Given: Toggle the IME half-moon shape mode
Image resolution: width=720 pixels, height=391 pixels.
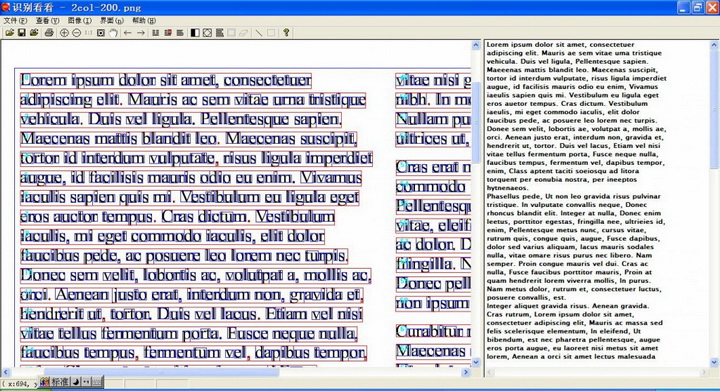Looking at the screenshot, I should coord(76,381).
